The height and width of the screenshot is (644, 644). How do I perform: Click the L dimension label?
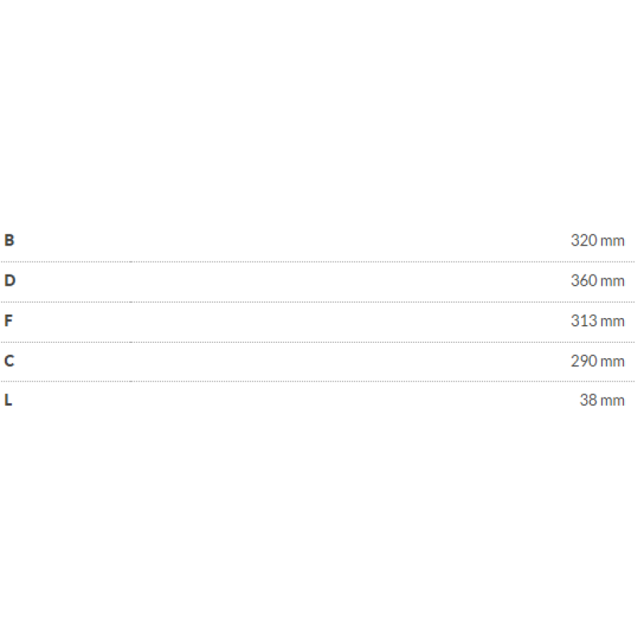point(8,400)
